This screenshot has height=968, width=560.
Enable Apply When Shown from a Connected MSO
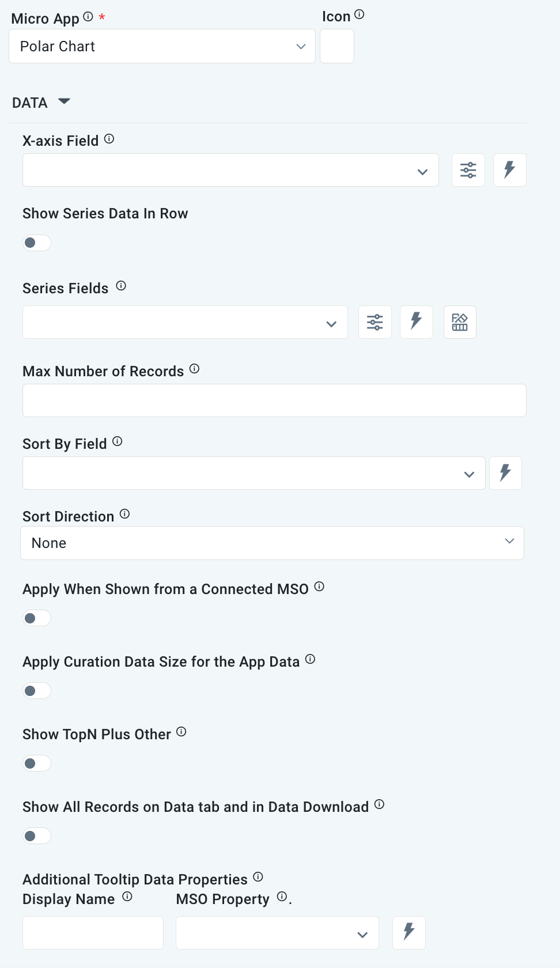(x=36, y=618)
